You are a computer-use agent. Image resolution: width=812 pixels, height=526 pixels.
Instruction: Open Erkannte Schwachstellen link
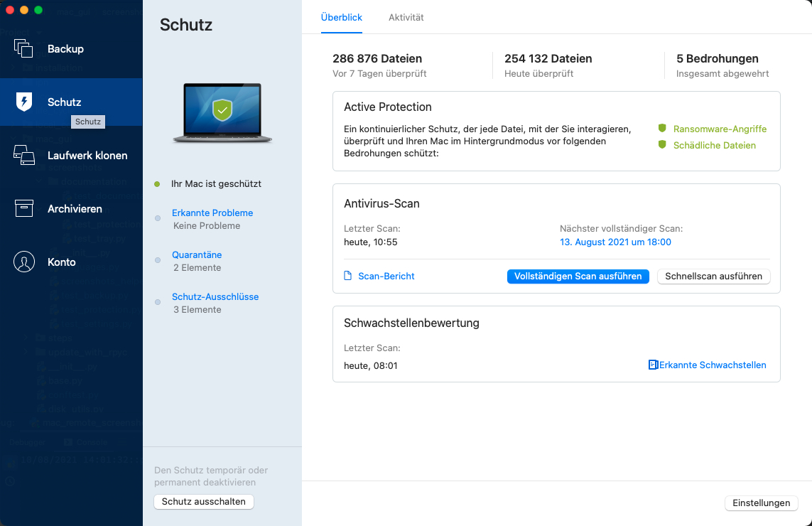(x=713, y=365)
